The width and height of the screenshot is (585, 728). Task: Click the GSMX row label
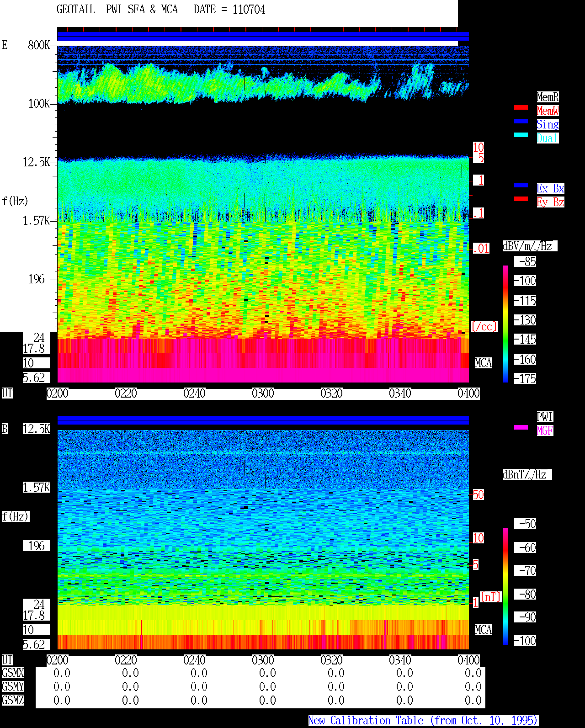13,673
